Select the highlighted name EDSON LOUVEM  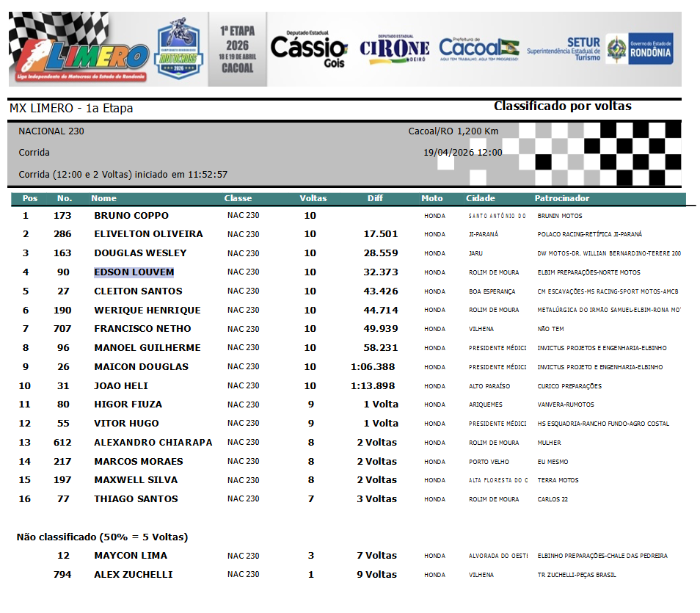134,272
